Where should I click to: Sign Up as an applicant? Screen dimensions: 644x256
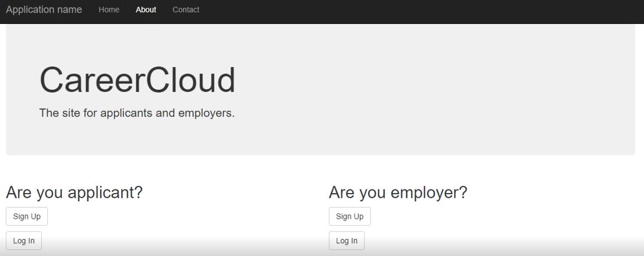27,216
